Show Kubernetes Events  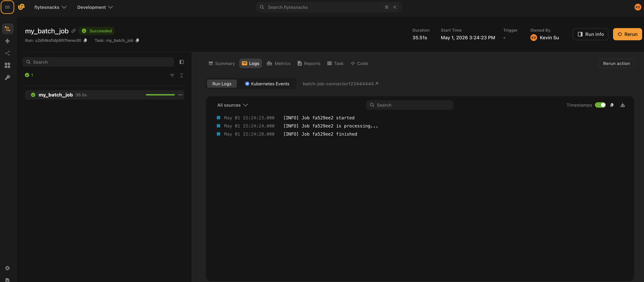coord(267,84)
